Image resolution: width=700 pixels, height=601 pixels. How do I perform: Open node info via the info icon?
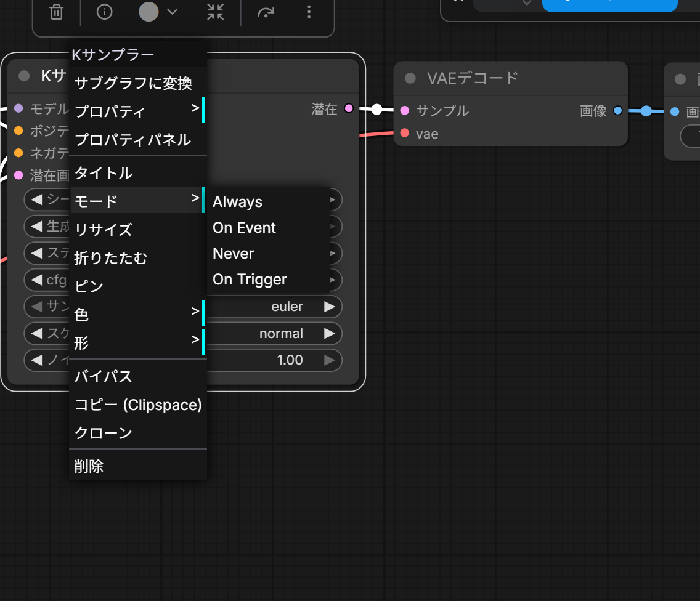105,12
